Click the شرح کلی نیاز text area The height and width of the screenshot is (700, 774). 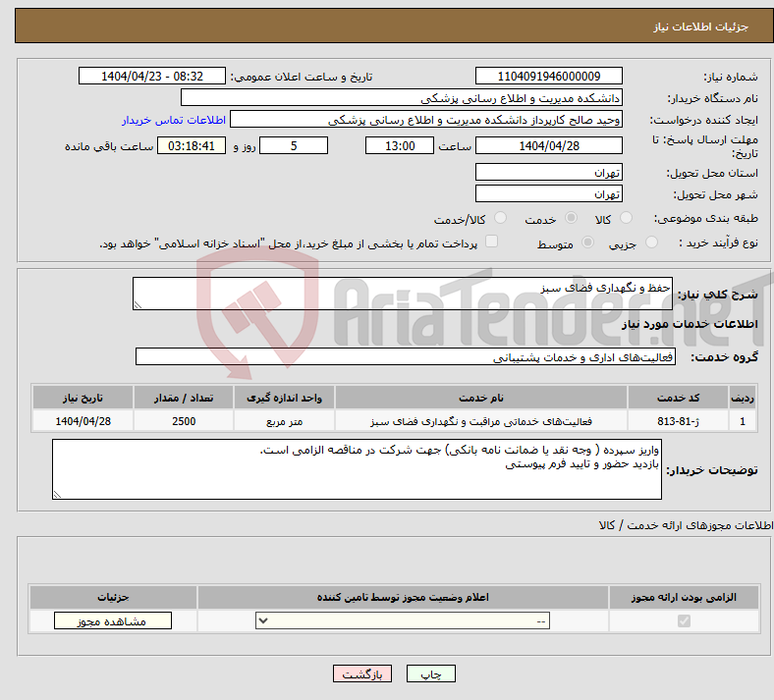[x=403, y=294]
